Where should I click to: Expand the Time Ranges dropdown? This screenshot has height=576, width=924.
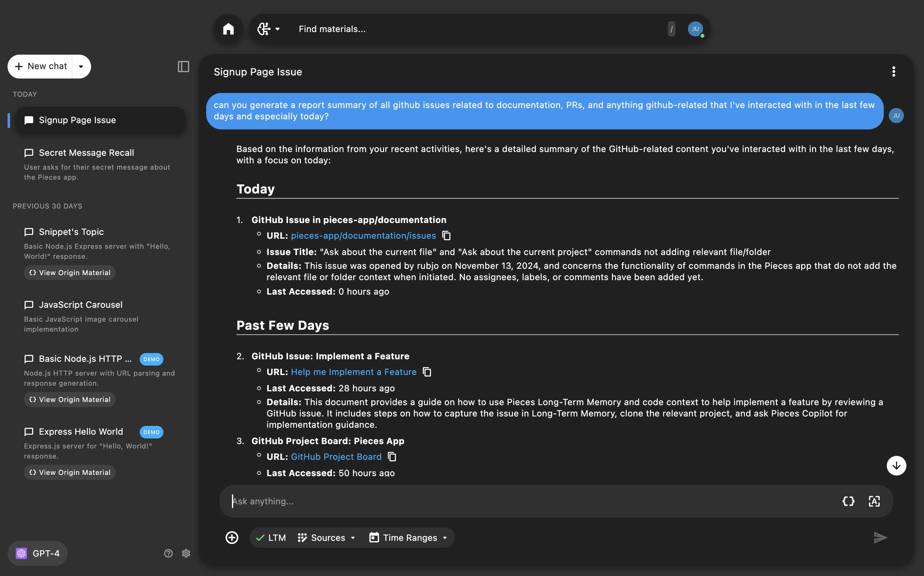409,538
